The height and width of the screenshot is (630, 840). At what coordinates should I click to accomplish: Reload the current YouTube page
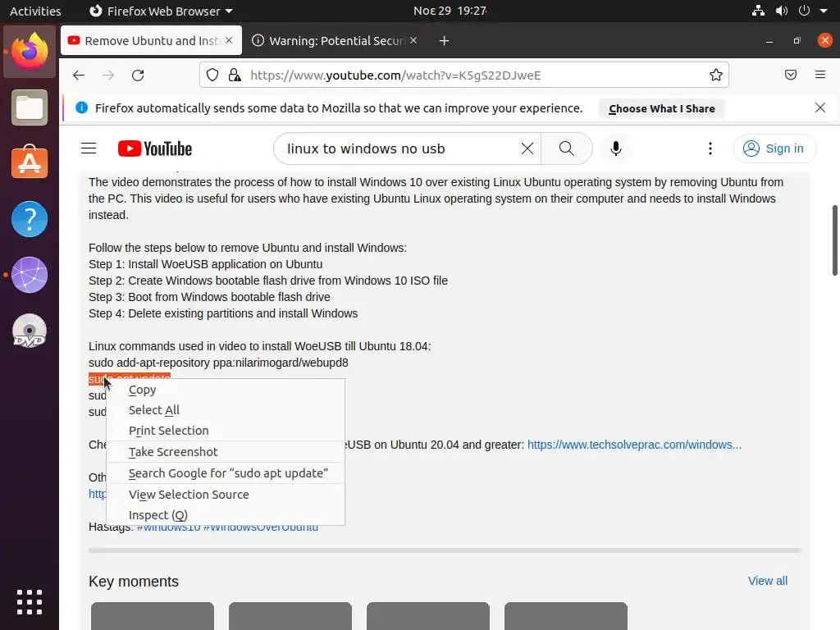[x=138, y=75]
